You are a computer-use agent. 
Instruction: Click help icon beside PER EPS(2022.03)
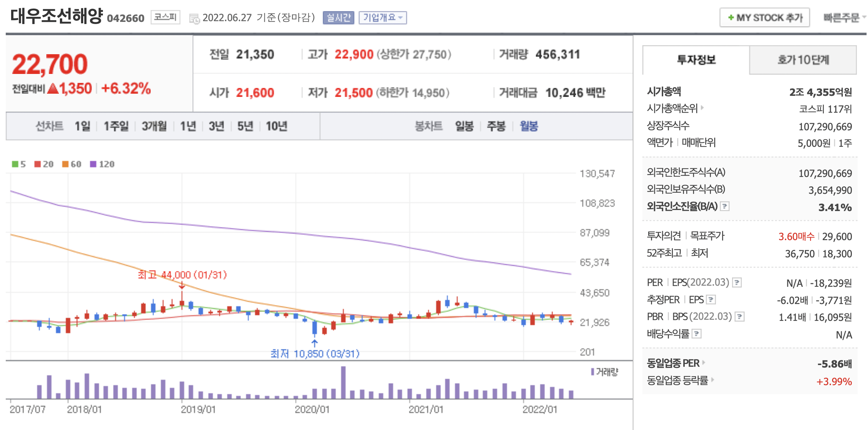[x=737, y=282]
